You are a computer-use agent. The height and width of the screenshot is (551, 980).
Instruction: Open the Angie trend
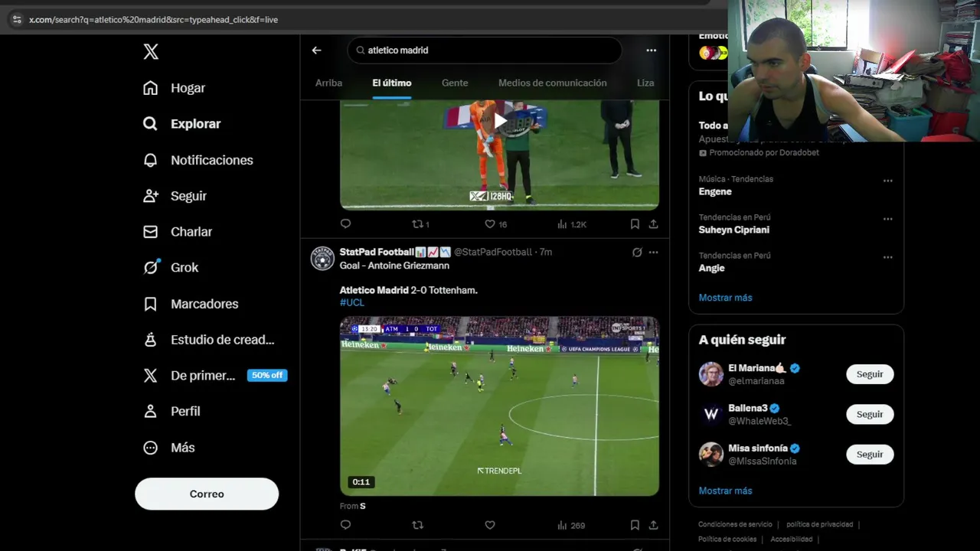pos(711,269)
